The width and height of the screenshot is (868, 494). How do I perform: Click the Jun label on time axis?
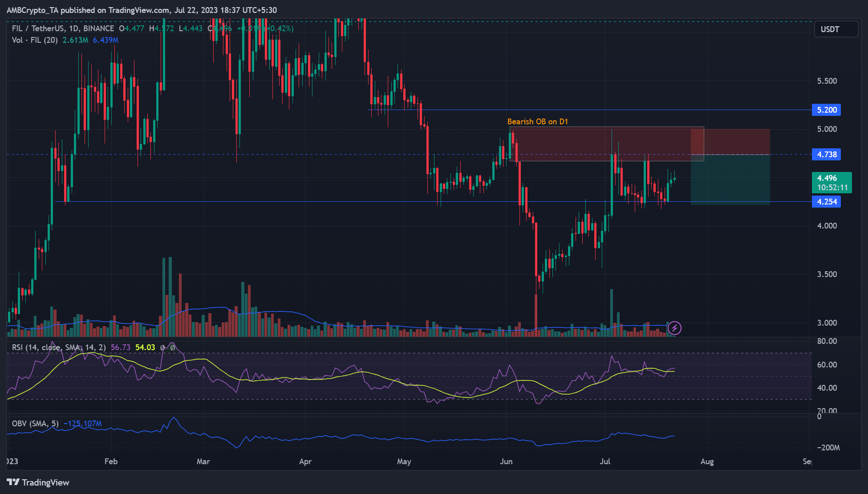point(506,461)
